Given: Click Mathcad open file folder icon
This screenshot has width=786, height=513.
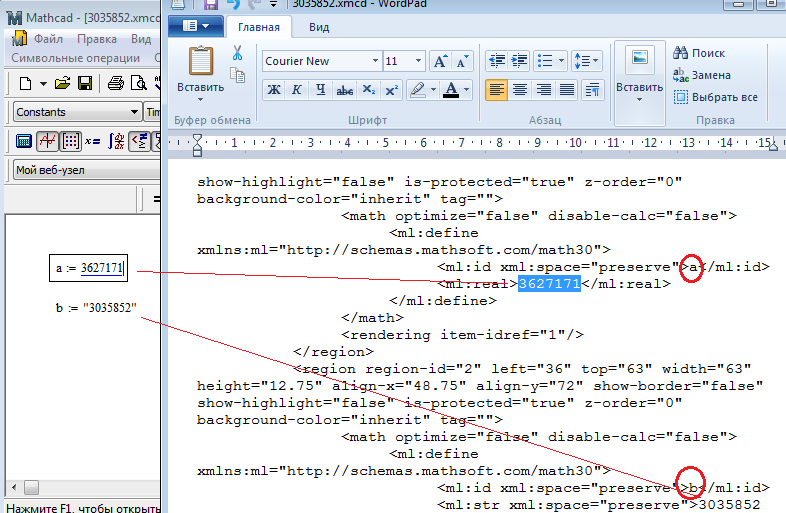Looking at the screenshot, I should pyautogui.click(x=62, y=83).
